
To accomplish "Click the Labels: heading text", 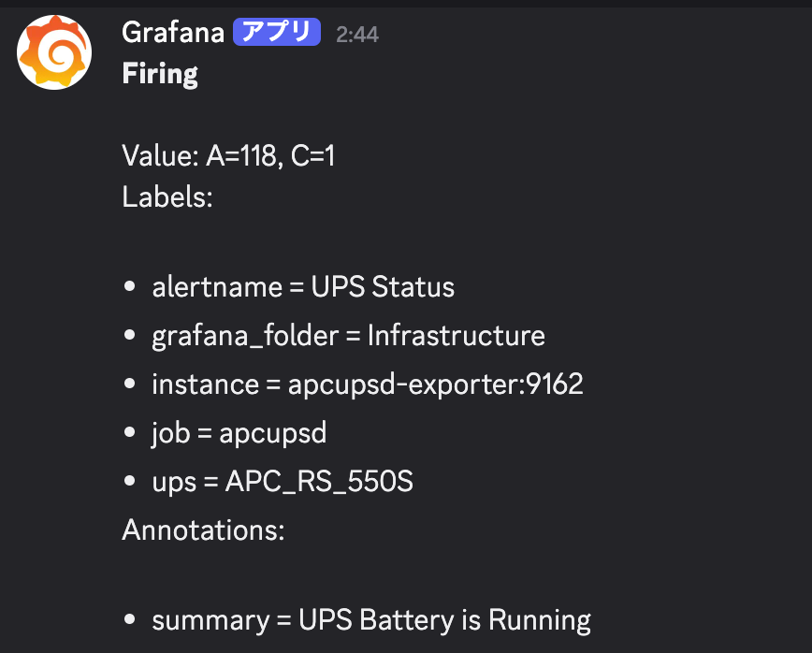I will 167,197.
